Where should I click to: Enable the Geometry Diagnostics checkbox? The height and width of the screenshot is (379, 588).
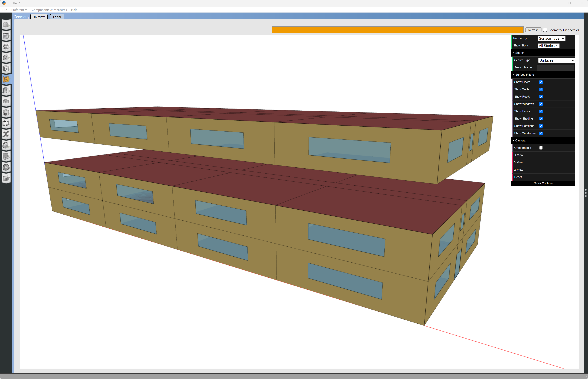[x=545, y=30]
